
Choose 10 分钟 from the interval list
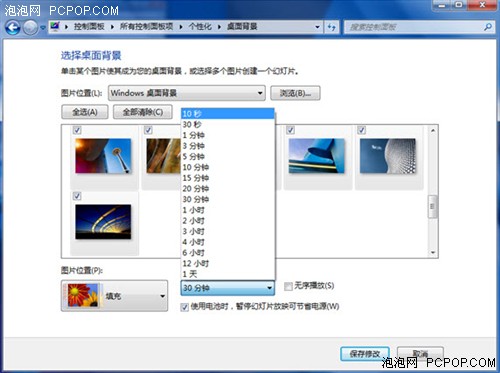pos(228,167)
